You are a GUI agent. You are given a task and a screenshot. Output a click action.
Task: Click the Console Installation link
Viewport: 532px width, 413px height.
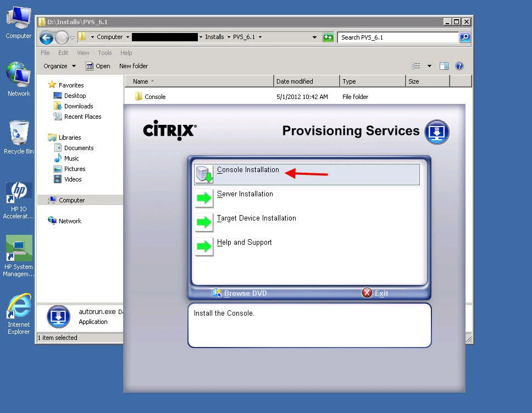click(x=248, y=169)
